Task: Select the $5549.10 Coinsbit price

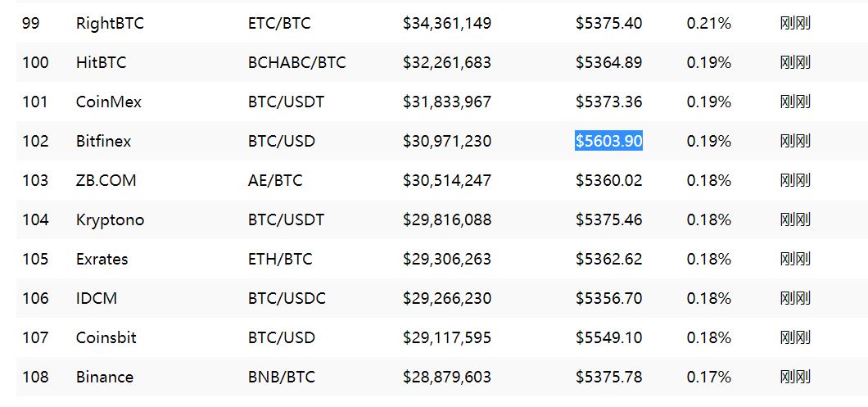Action: (x=609, y=337)
